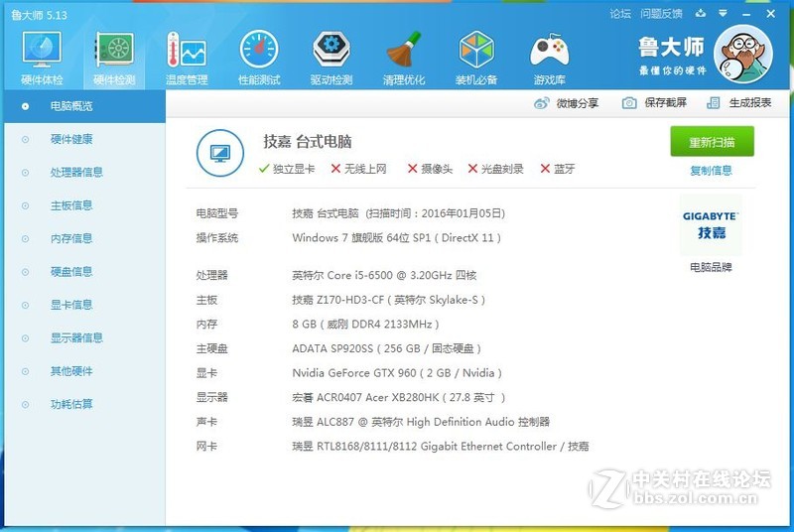Viewport: 794px width, 532px height.
Task: Click the 复制信息 copy info link
Action: (x=711, y=170)
